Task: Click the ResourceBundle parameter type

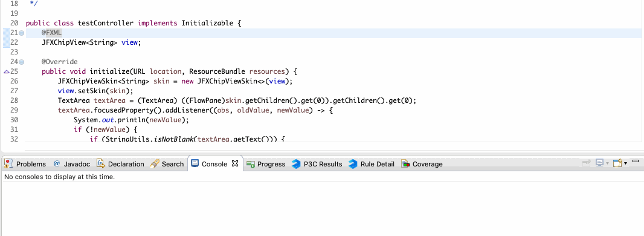Action: 217,71
